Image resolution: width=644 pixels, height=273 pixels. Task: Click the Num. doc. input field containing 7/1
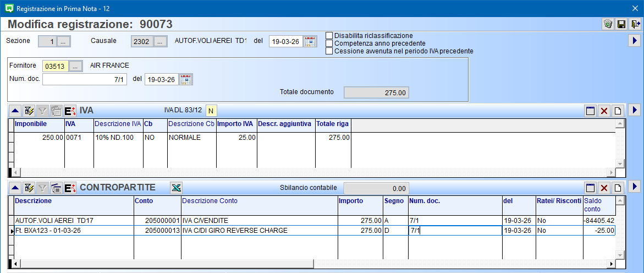[85, 79]
